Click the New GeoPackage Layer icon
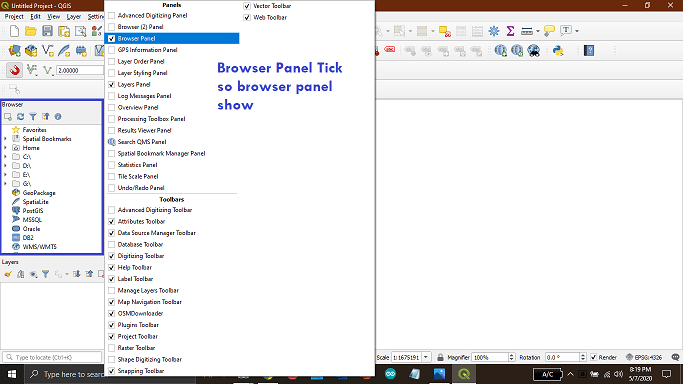Screen dimensions: 683x384 (x=31, y=51)
